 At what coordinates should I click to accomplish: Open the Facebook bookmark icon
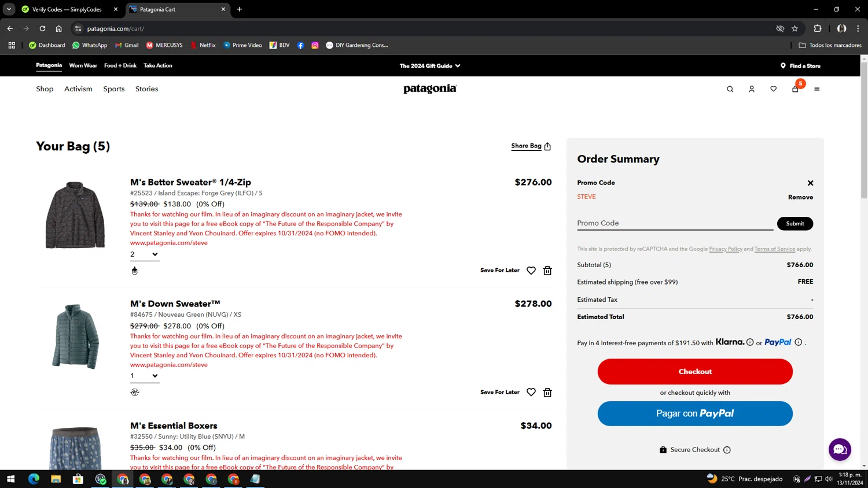[300, 45]
